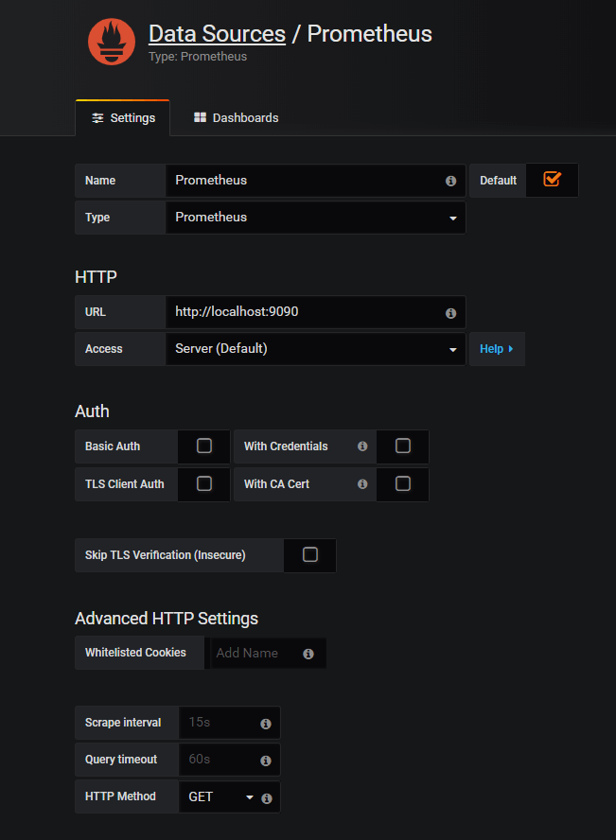
Task: Switch to the Dashboards tab
Action: click(x=236, y=118)
